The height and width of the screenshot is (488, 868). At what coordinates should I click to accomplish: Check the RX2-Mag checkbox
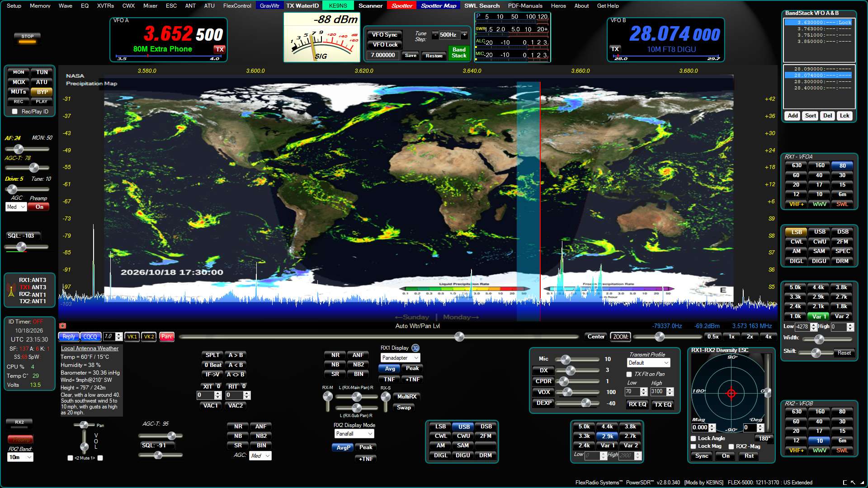click(731, 446)
